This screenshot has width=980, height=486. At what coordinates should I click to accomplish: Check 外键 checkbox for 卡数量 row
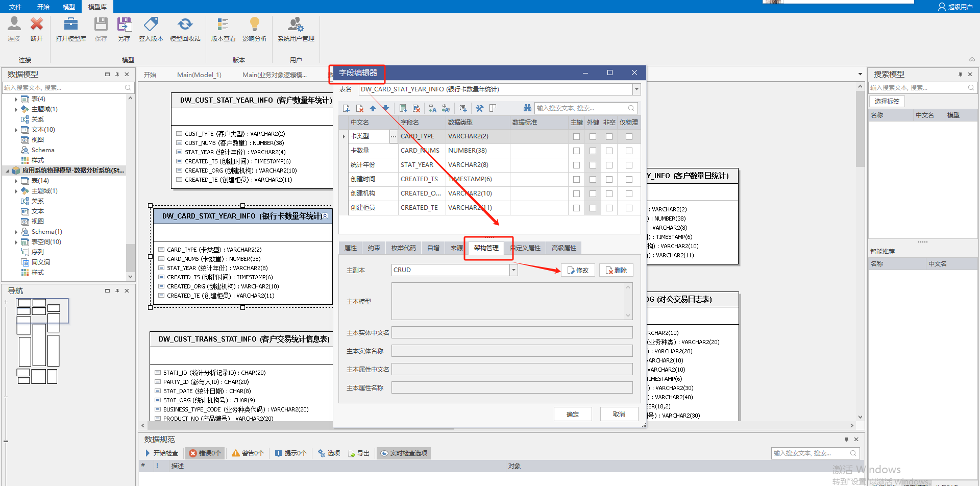point(593,151)
